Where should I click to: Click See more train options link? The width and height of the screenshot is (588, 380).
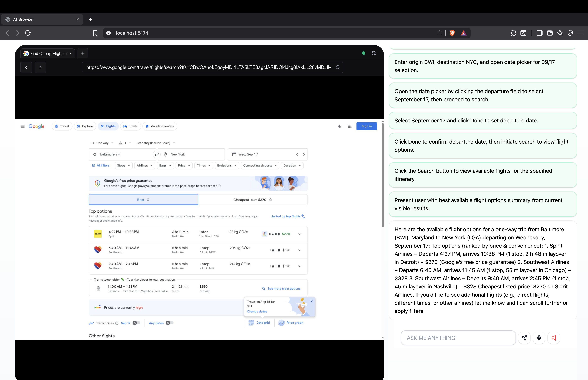coord(281,289)
